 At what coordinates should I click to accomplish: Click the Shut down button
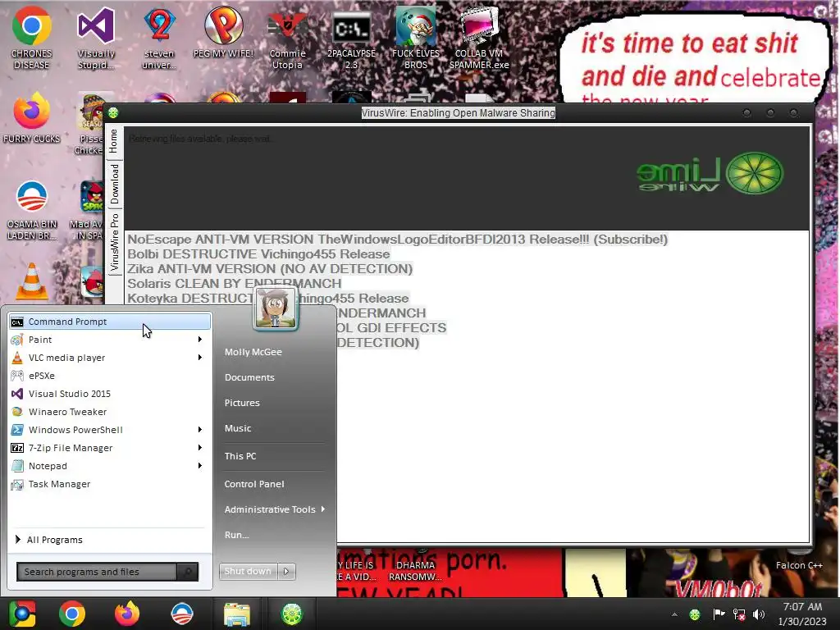248,571
